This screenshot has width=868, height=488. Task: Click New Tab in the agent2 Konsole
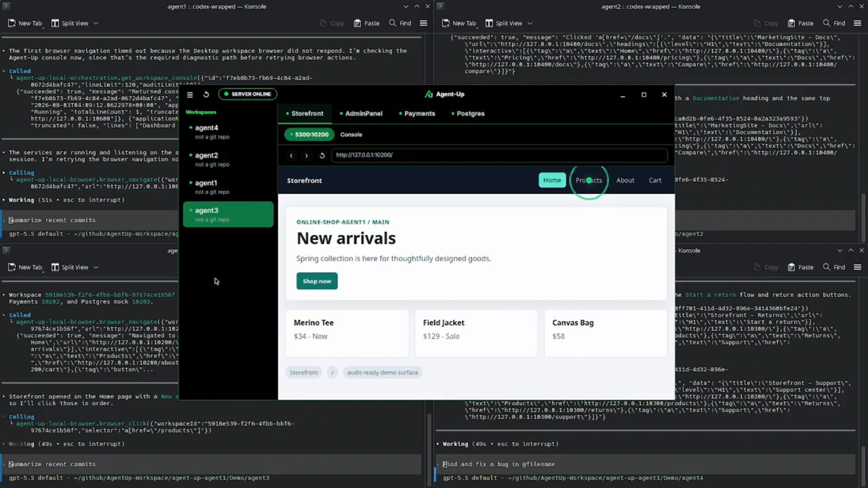click(459, 23)
